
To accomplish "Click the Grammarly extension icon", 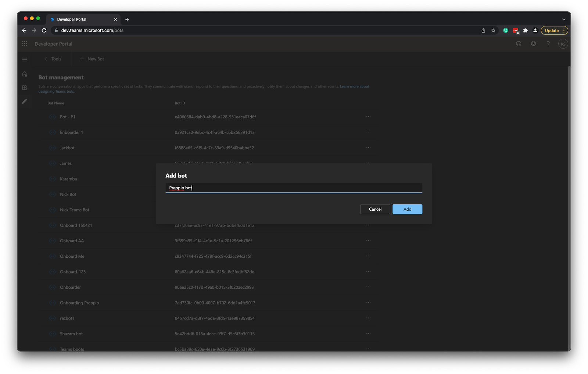I will click(505, 31).
